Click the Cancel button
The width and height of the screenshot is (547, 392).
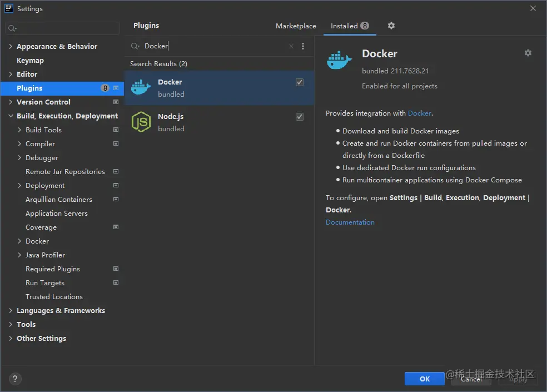click(x=471, y=379)
